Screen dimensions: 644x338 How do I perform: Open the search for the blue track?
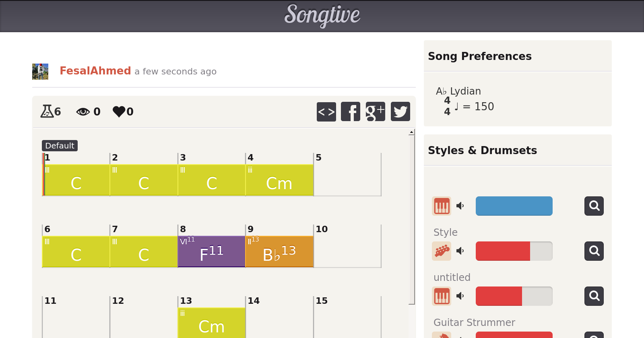(x=594, y=206)
